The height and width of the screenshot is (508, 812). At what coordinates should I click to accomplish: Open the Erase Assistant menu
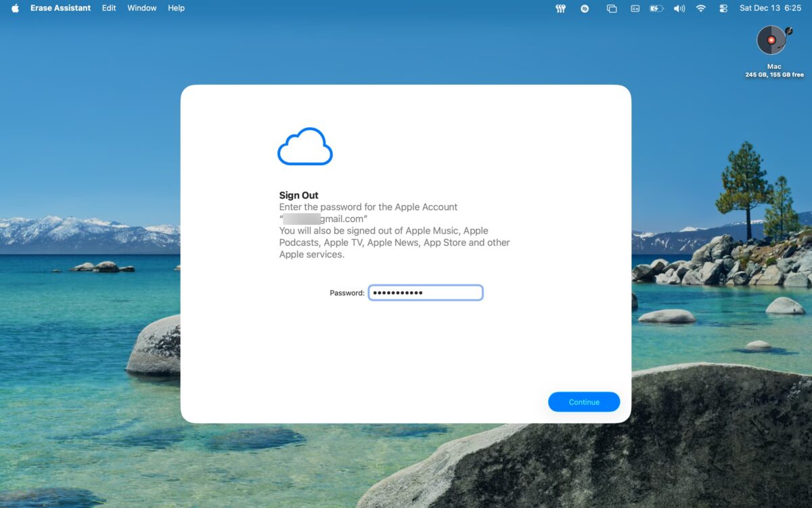tap(60, 8)
